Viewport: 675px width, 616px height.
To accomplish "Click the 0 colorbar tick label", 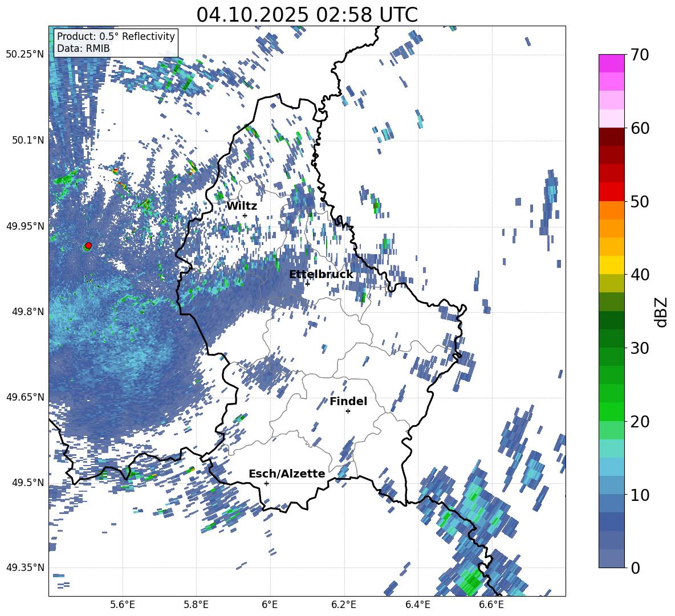I will (x=635, y=568).
